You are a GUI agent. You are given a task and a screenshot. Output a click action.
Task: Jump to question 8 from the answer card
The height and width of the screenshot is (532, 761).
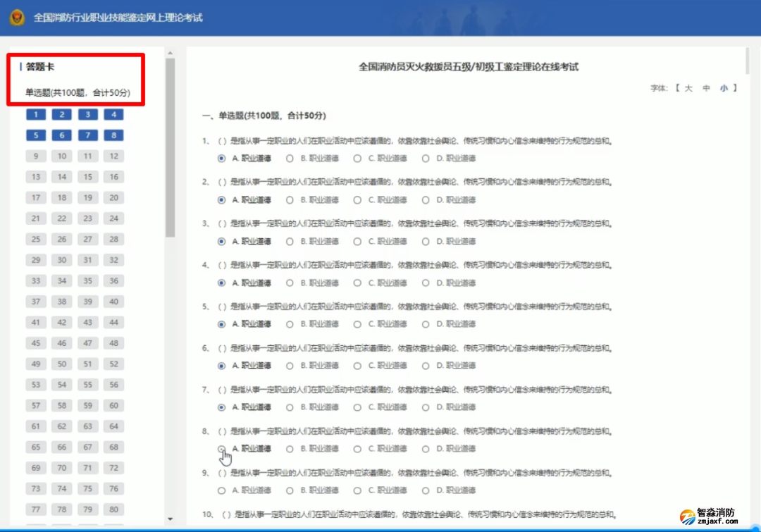click(x=113, y=135)
